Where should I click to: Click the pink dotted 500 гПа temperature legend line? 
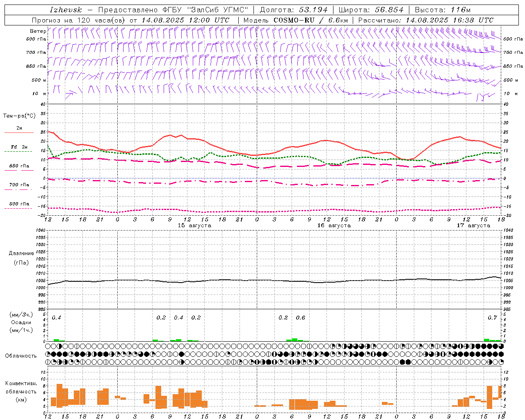pos(18,208)
